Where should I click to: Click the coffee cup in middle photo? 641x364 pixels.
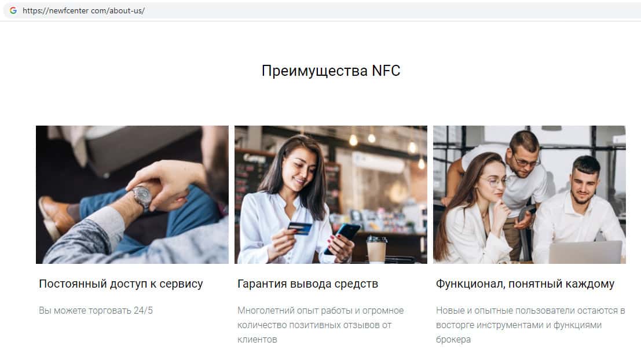coord(376,249)
